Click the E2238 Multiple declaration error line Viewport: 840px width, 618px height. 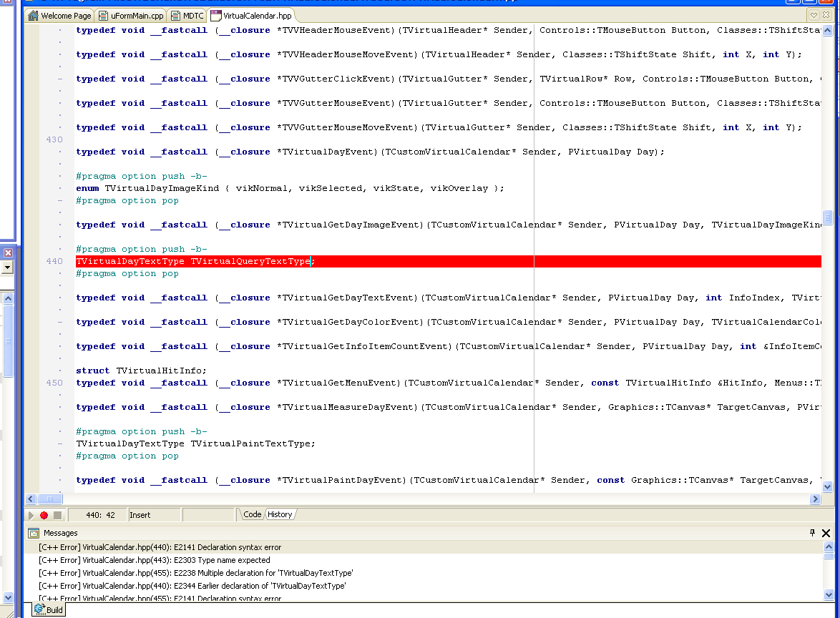(195, 573)
